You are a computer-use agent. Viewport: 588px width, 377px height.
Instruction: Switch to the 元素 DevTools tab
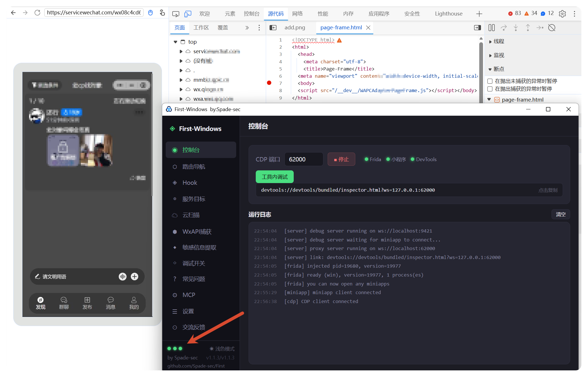(230, 14)
